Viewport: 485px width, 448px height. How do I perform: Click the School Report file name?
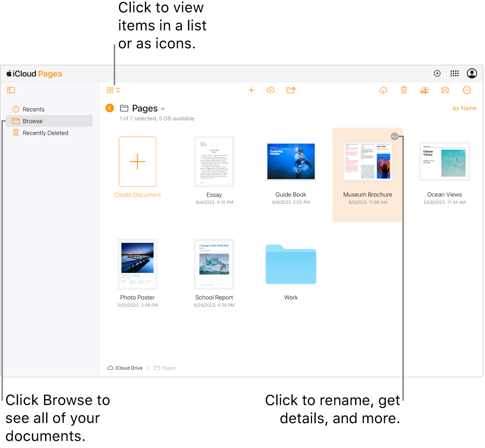coord(214,297)
